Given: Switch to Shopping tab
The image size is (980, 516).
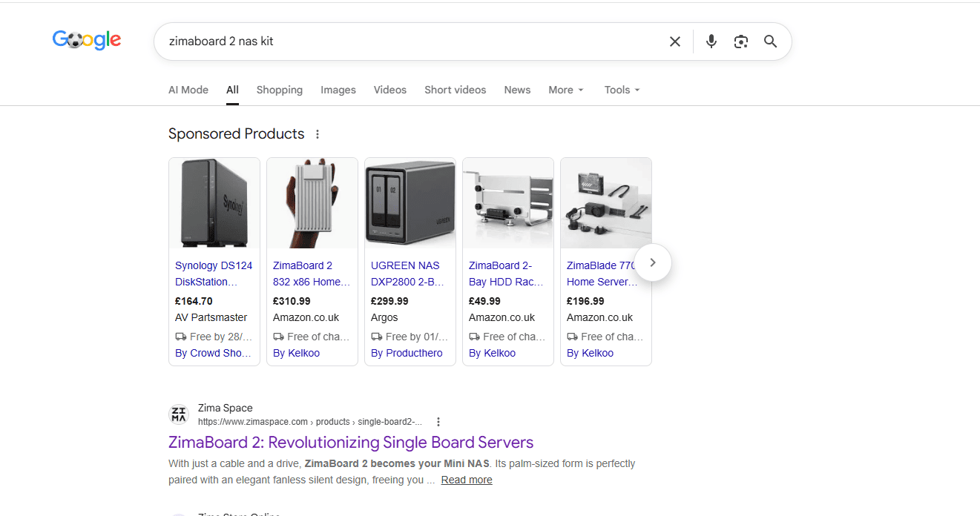Looking at the screenshot, I should coord(280,90).
